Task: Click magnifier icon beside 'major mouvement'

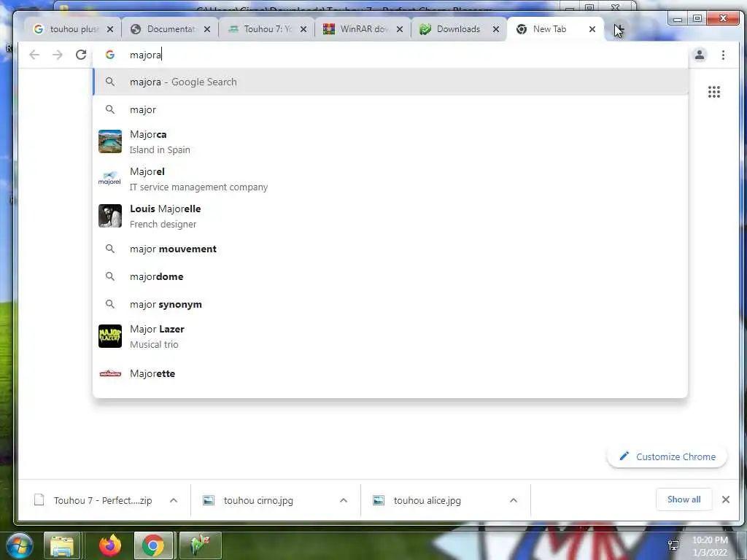Action: [x=110, y=249]
